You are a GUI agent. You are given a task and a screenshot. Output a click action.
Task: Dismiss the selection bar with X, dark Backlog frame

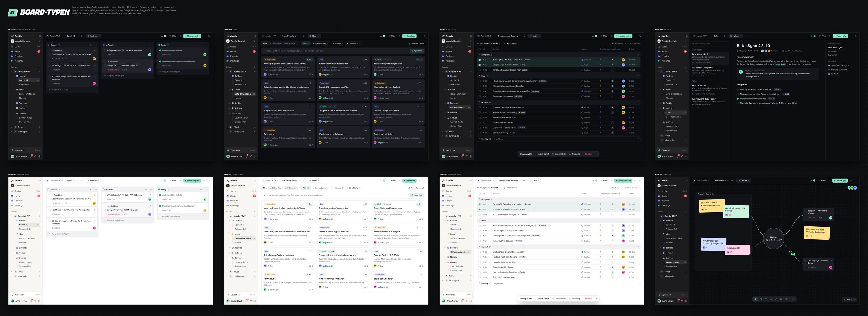coord(596,154)
